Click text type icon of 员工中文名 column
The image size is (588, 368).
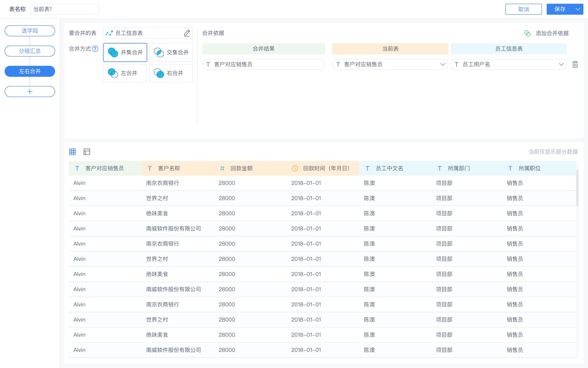pyautogui.click(x=367, y=168)
